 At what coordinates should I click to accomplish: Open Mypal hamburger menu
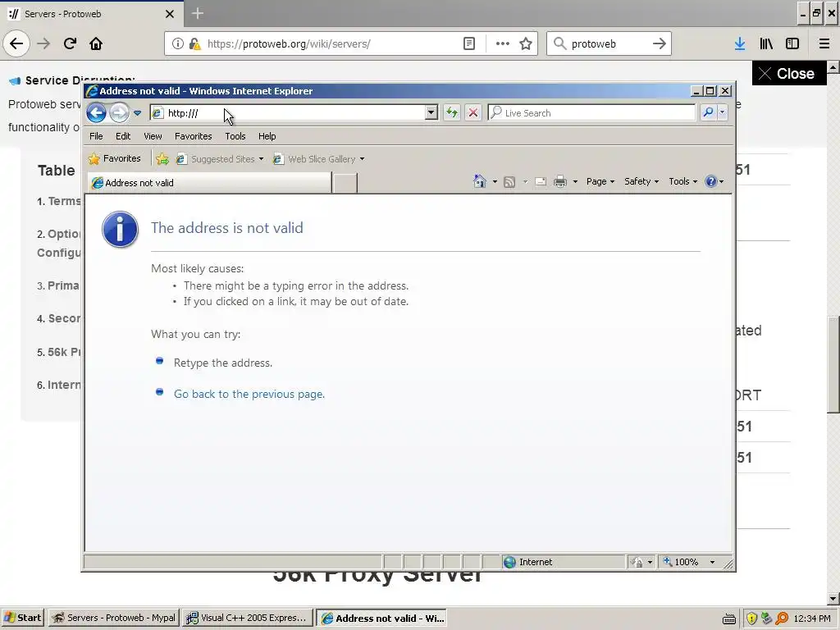click(824, 43)
